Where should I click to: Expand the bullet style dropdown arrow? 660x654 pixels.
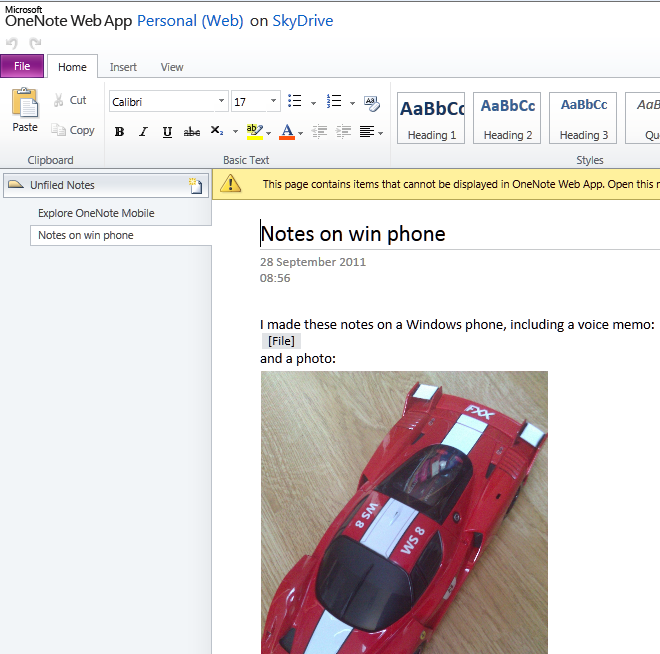pos(313,103)
